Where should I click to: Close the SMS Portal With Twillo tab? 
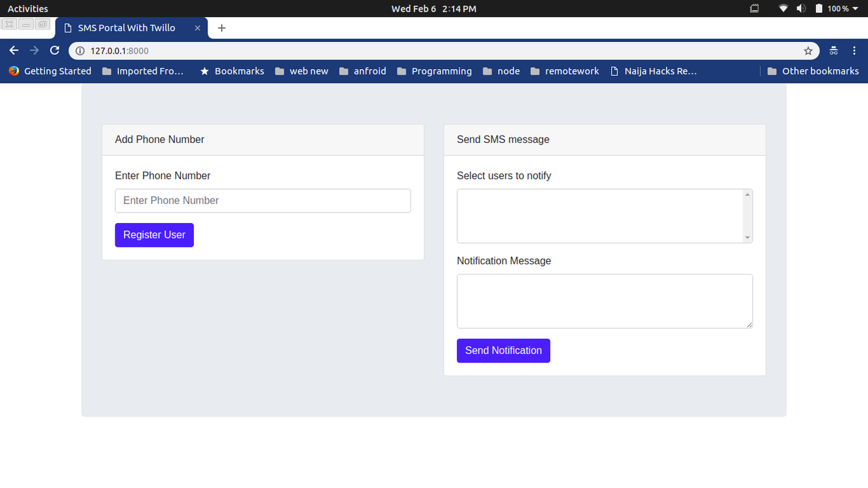pos(198,28)
